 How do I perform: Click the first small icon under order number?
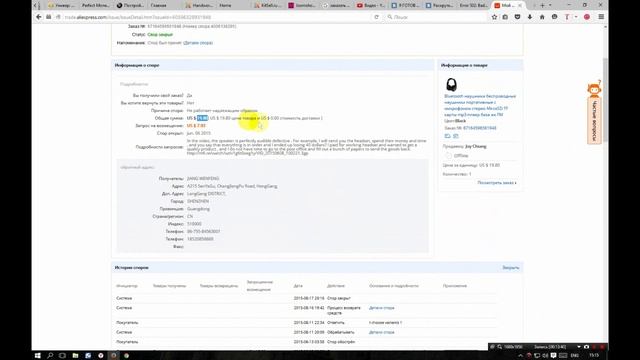click(447, 136)
